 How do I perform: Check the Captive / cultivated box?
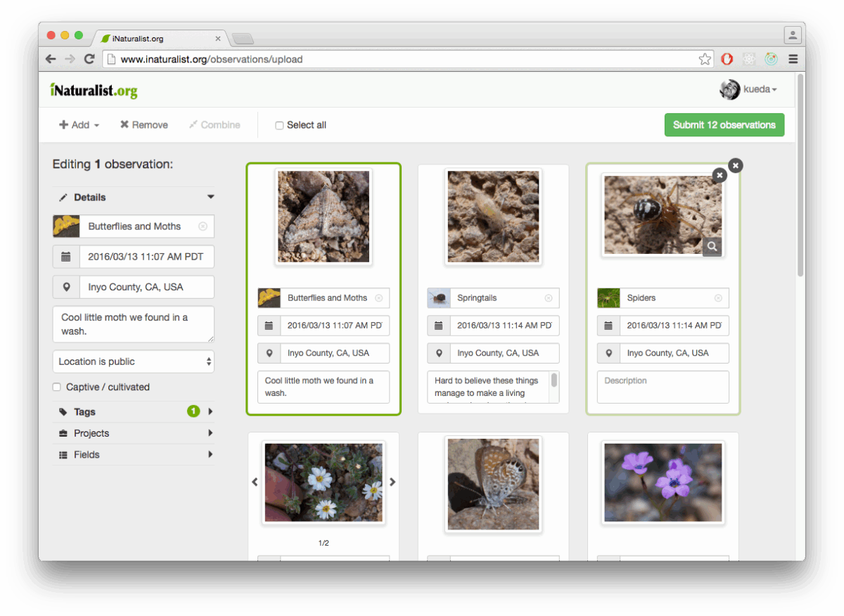[x=56, y=387]
